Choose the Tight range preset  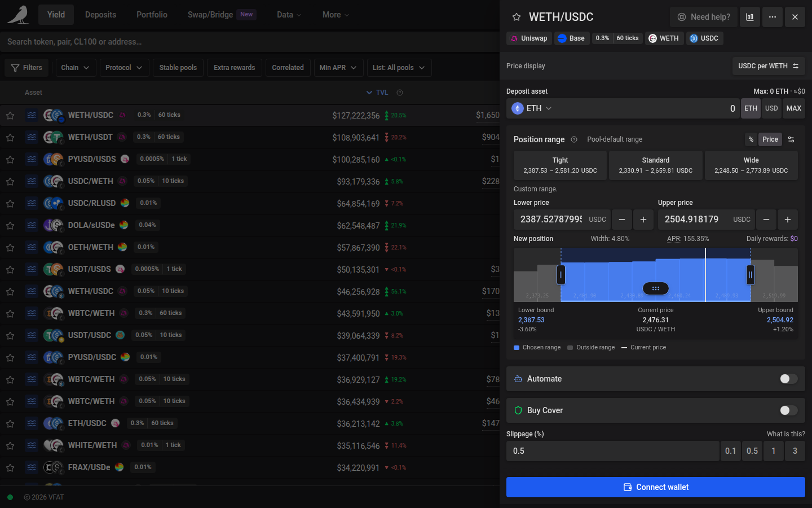pos(560,165)
